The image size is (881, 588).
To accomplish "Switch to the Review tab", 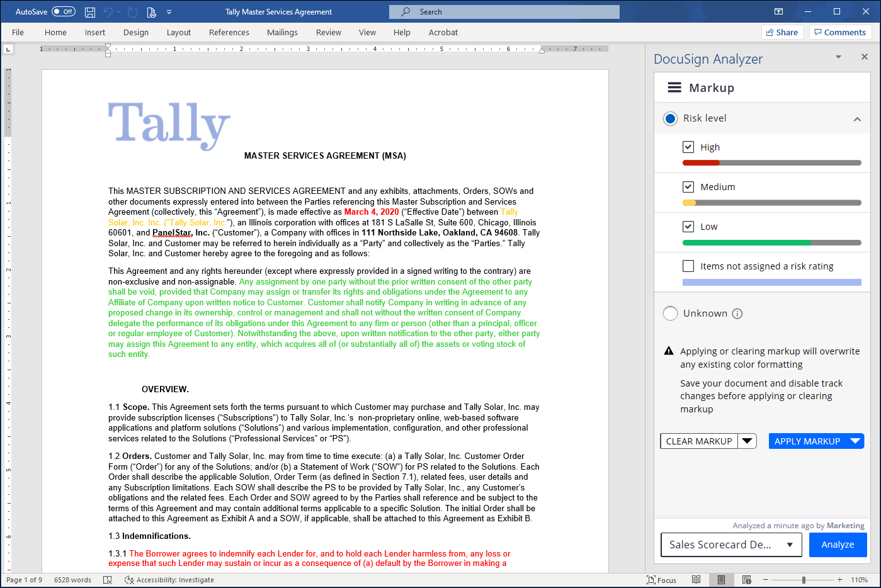I will pyautogui.click(x=329, y=32).
